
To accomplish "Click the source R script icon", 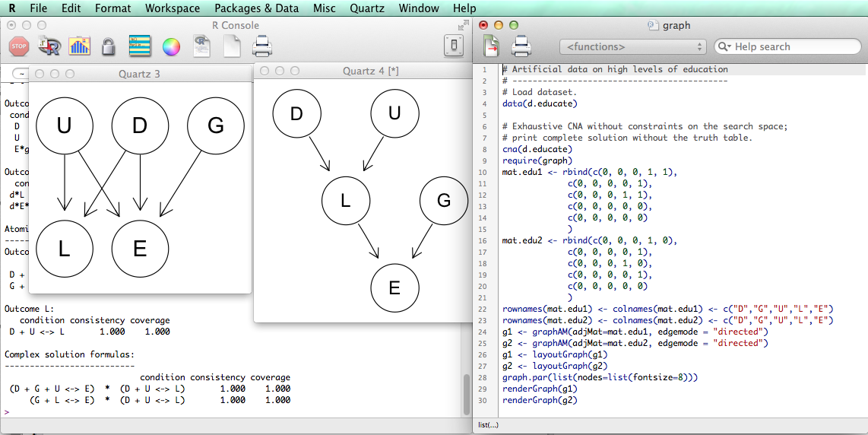I will coord(49,47).
